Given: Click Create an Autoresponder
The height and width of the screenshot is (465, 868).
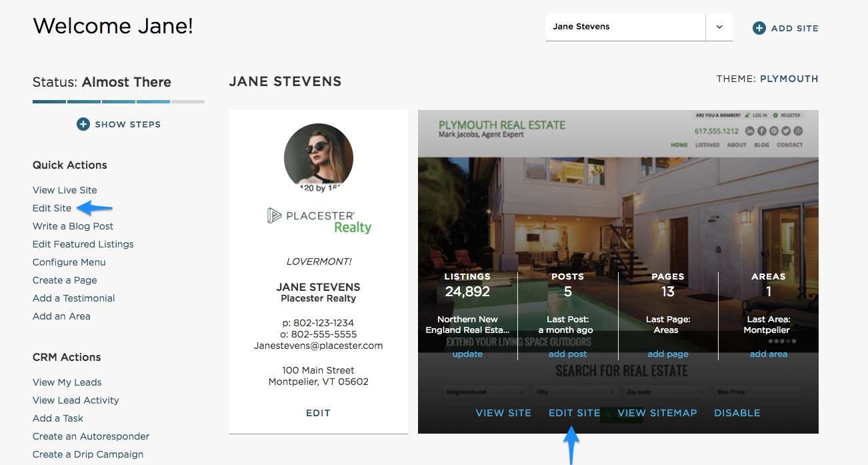Looking at the screenshot, I should 91,436.
